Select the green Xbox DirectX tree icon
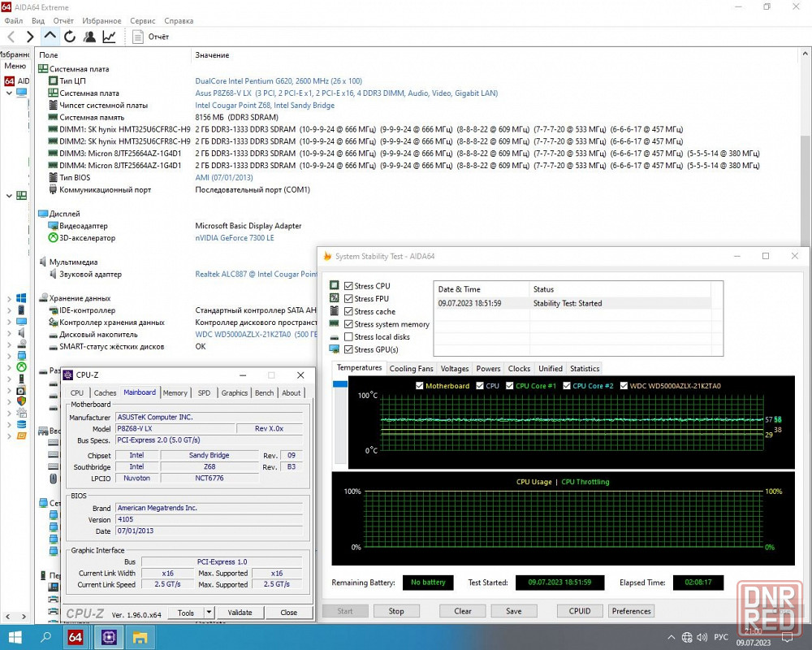The image size is (812, 650). [21, 367]
